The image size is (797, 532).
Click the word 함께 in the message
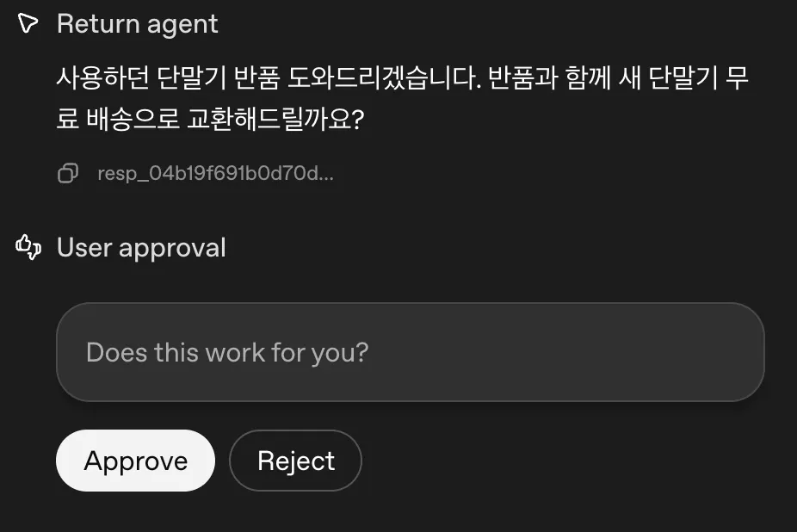[x=588, y=78]
